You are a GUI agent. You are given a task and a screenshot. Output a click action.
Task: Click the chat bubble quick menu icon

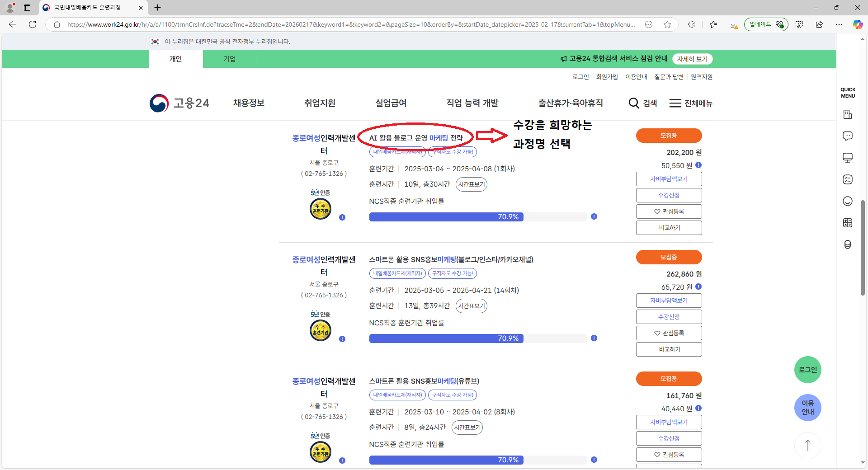pos(848,136)
